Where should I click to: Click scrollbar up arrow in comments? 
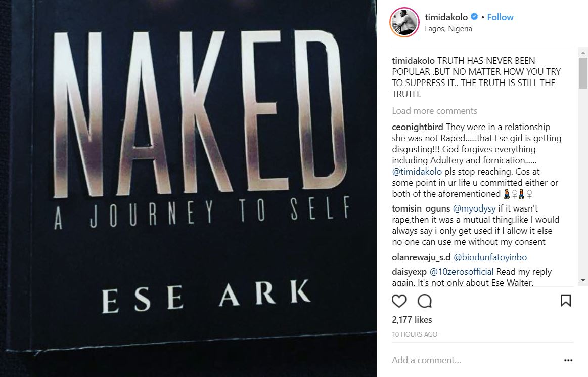(x=583, y=53)
